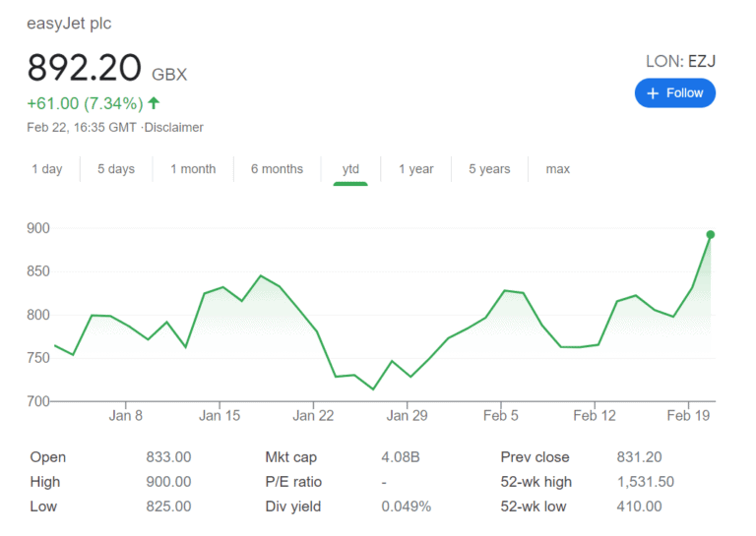The image size is (756, 536).
Task: Click the Prev close value 831.20
Action: tap(639, 456)
